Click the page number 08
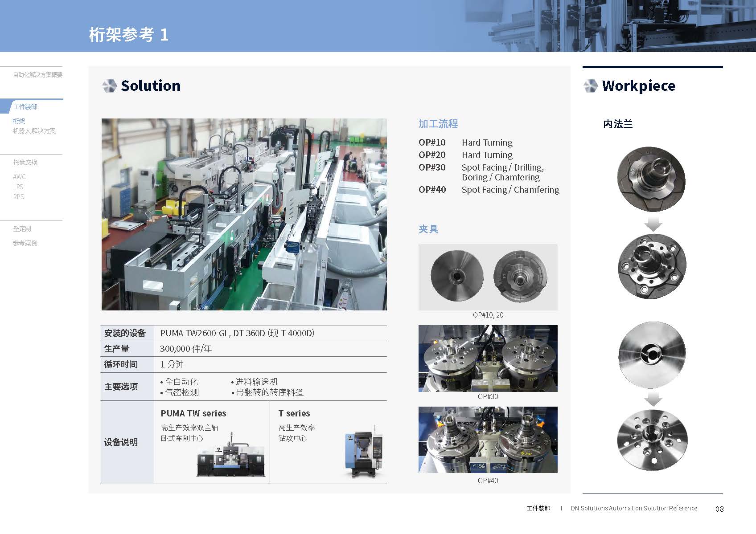The width and height of the screenshot is (756, 534). coord(719,509)
